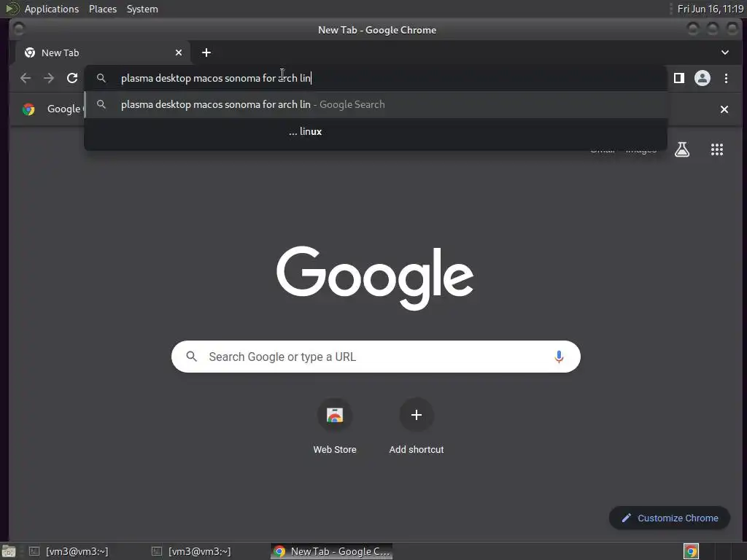Reload the page with the refresh icon
747x560 pixels.
pyautogui.click(x=72, y=78)
